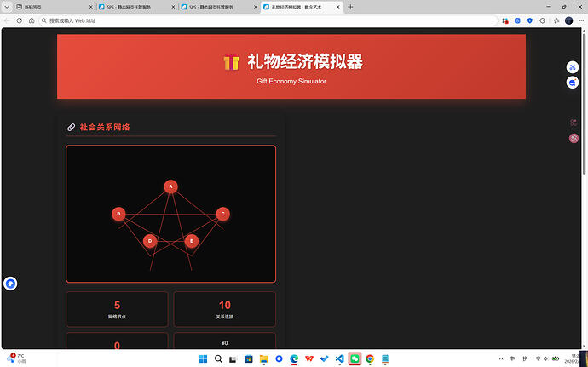The image size is (588, 367).
Task: Select node D in the network graph
Action: tap(150, 241)
